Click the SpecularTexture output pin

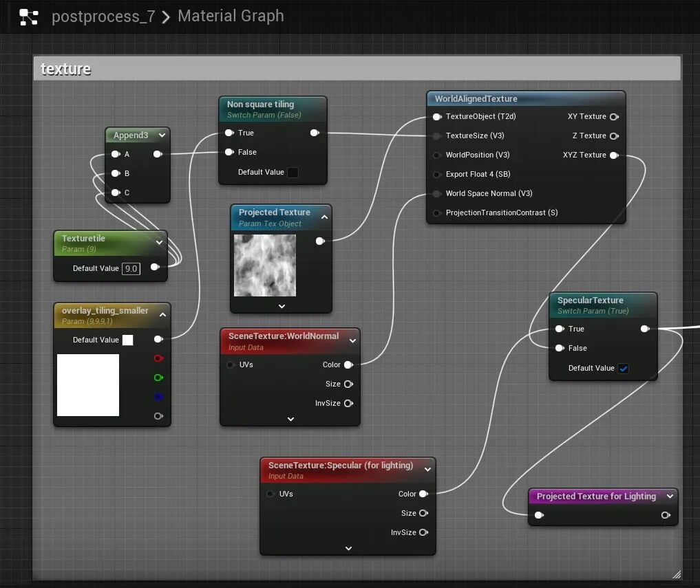tap(645, 329)
